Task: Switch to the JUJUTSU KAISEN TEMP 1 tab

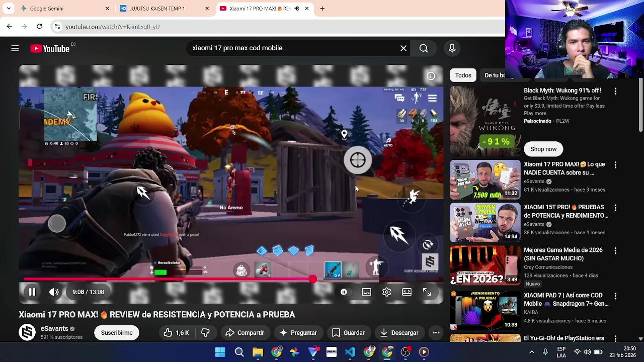Action: (x=164, y=9)
